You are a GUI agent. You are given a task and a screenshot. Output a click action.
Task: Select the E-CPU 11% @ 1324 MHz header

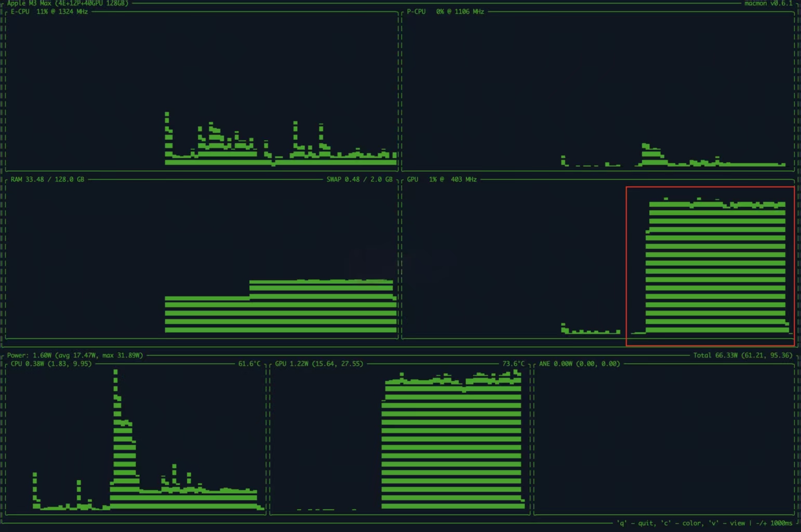coord(49,11)
